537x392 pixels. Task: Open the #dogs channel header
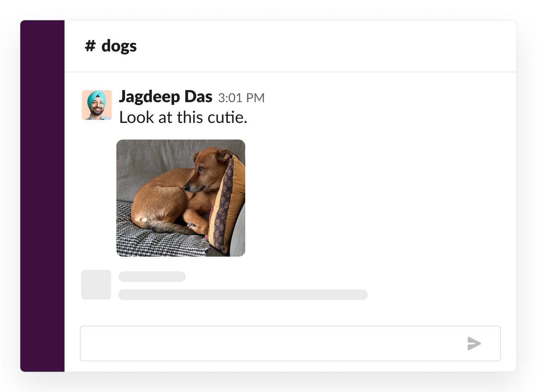click(110, 46)
